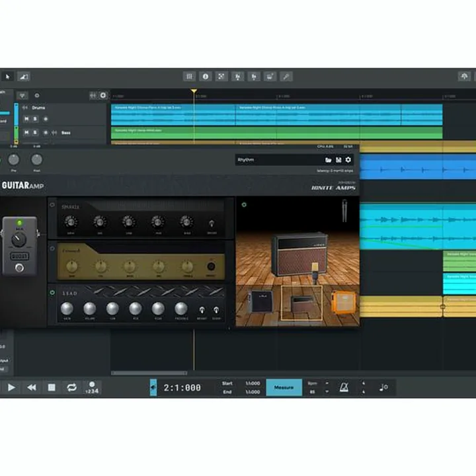The image size is (476, 476).
Task: Mute the Drums track
Action: pos(26,119)
